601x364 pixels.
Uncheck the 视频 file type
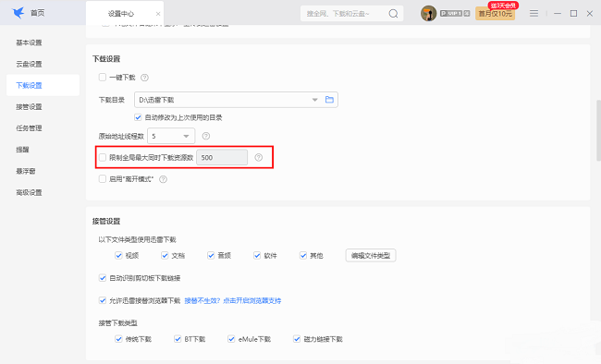pos(118,255)
